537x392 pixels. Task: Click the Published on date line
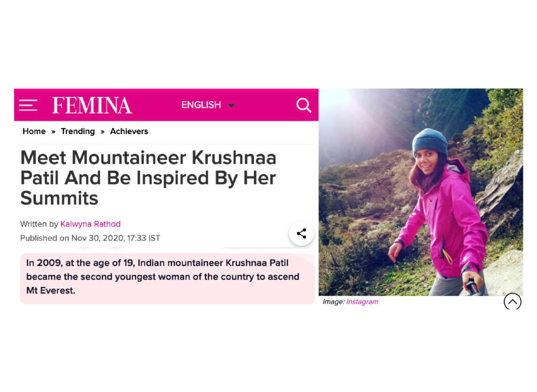[90, 238]
